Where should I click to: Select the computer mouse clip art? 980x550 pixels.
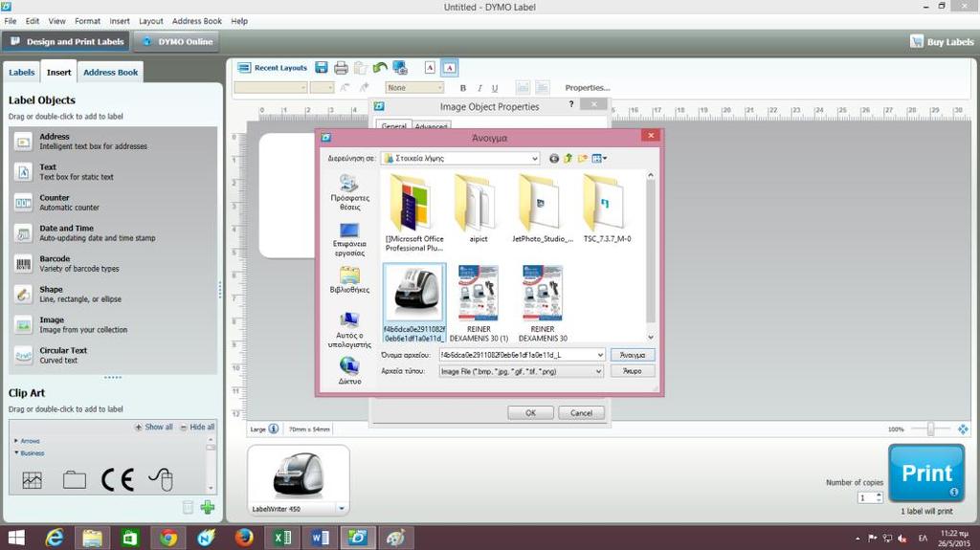pos(161,479)
